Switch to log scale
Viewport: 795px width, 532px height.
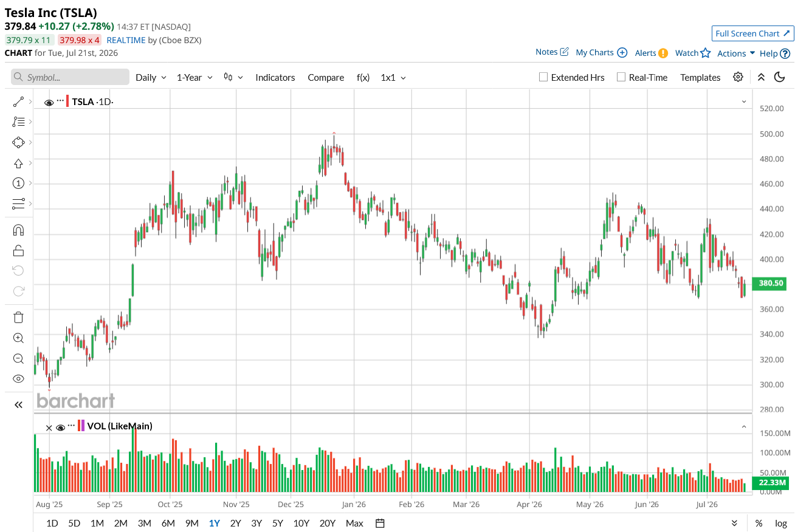[780, 523]
